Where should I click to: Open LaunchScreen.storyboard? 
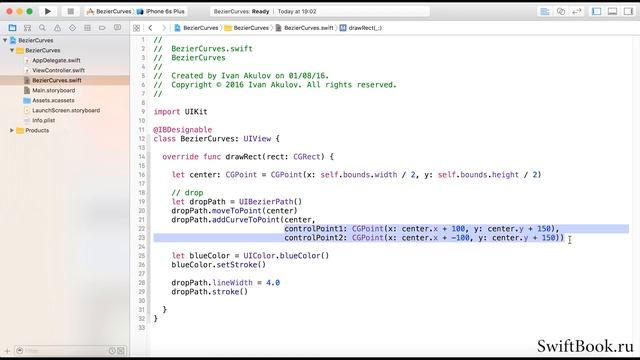(x=66, y=110)
